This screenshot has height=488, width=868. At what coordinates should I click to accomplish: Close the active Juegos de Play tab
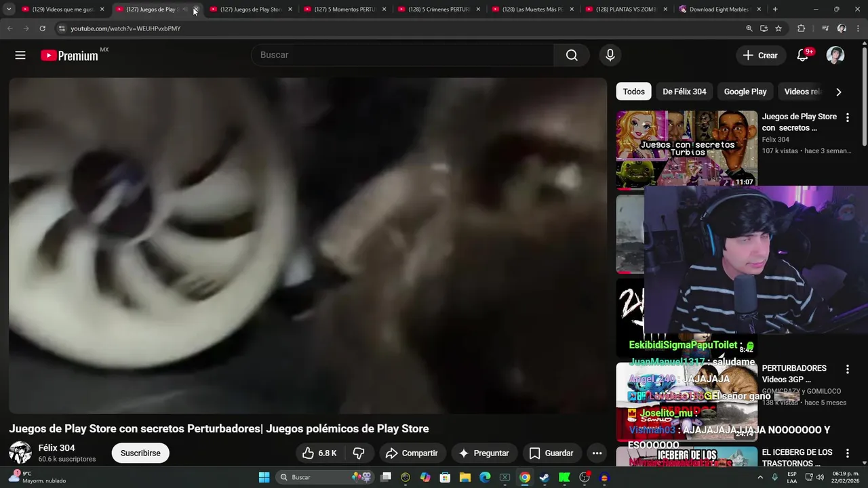click(x=196, y=9)
